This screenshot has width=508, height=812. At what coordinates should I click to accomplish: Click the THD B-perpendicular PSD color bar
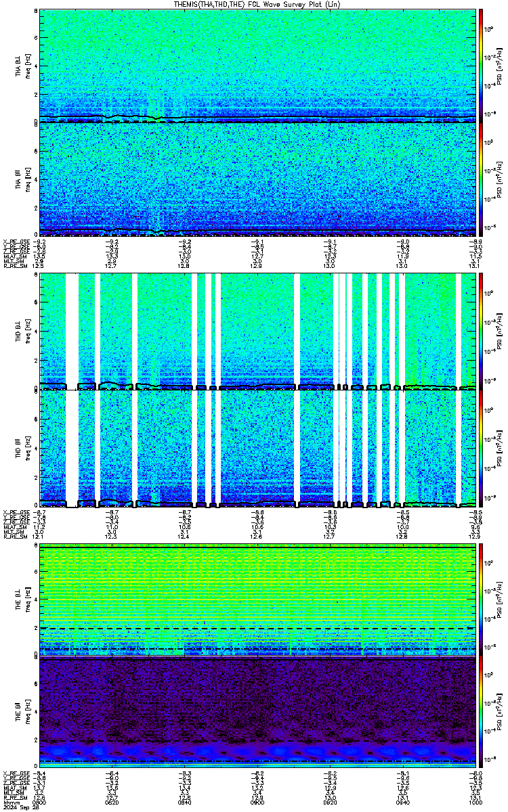481,332
